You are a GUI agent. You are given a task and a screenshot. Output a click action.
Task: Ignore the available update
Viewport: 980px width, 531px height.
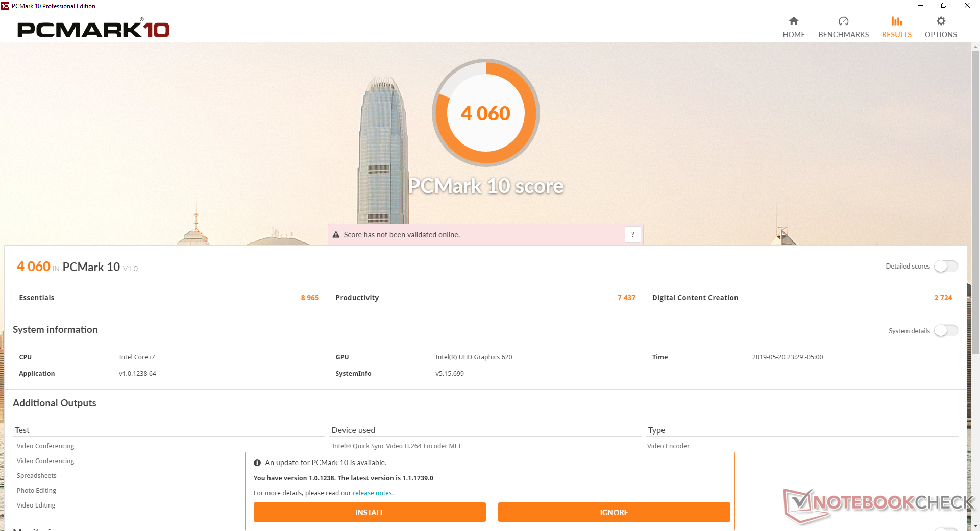click(x=614, y=512)
